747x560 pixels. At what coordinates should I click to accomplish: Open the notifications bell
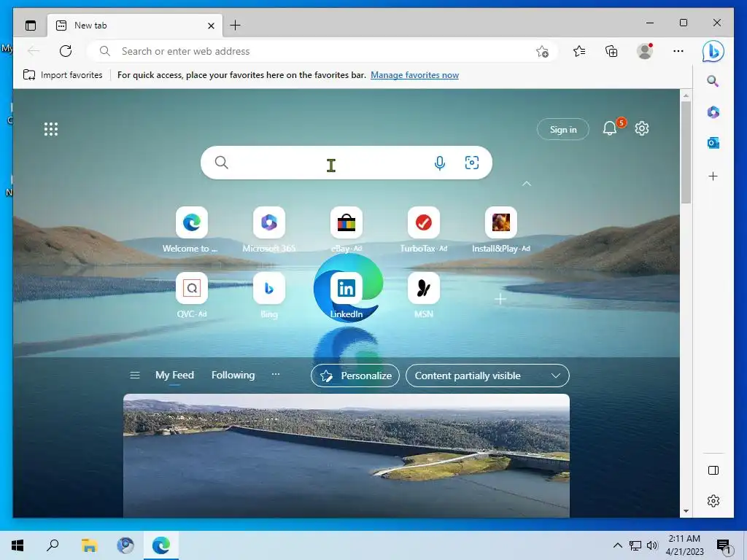[611, 128]
